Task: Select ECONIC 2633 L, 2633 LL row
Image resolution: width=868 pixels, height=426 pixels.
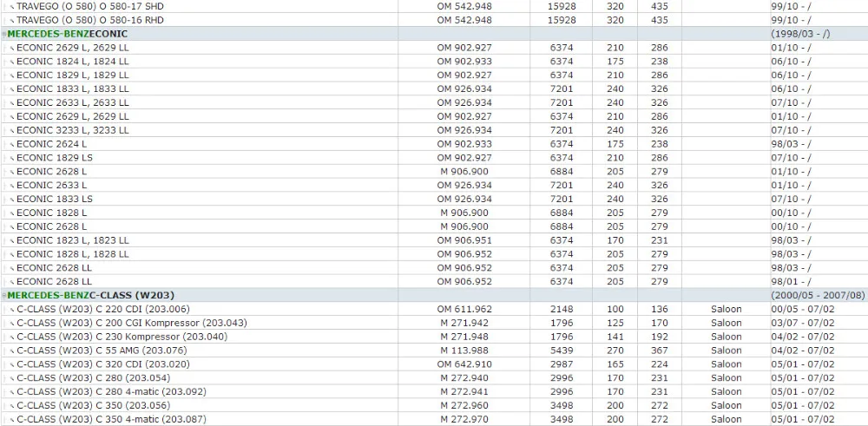Action: point(434,102)
